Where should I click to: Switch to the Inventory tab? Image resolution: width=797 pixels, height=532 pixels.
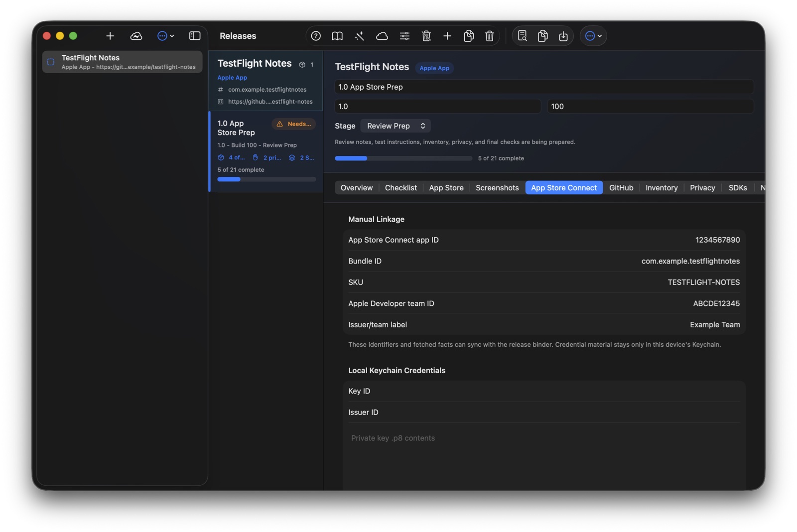point(662,188)
